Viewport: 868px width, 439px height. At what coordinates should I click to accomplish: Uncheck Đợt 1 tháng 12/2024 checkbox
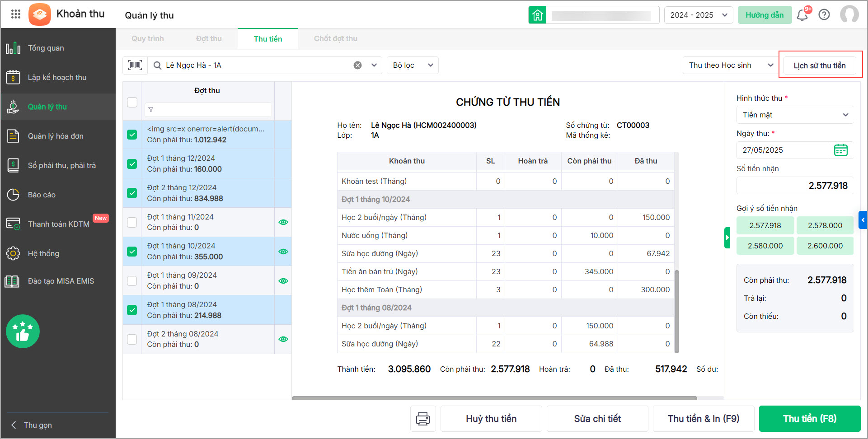pyautogui.click(x=132, y=164)
